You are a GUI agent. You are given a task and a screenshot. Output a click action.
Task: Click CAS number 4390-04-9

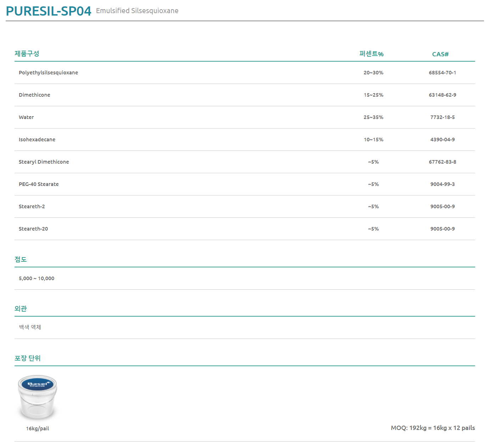pyautogui.click(x=443, y=140)
